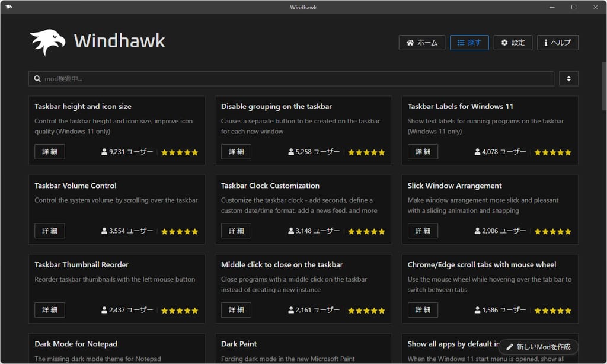The width and height of the screenshot is (607, 364).
Task: Go to the ホーム tab
Action: click(x=421, y=43)
